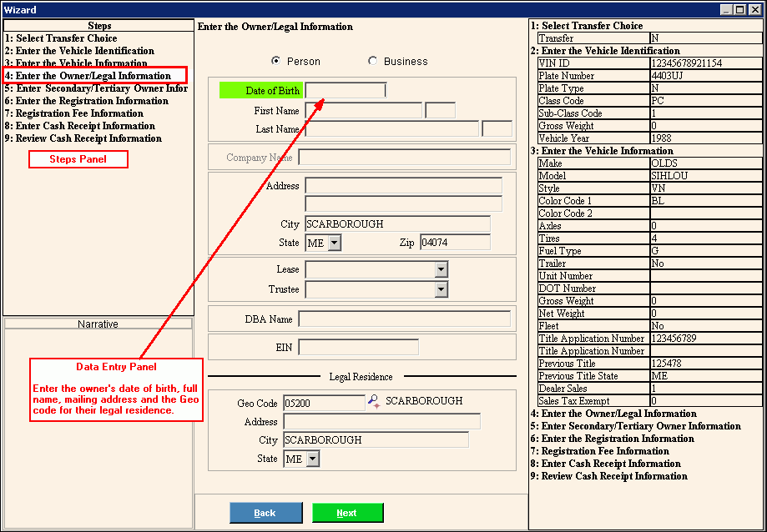Open the Legal Residence State dropdown
This screenshot has height=532, width=767.
(313, 459)
